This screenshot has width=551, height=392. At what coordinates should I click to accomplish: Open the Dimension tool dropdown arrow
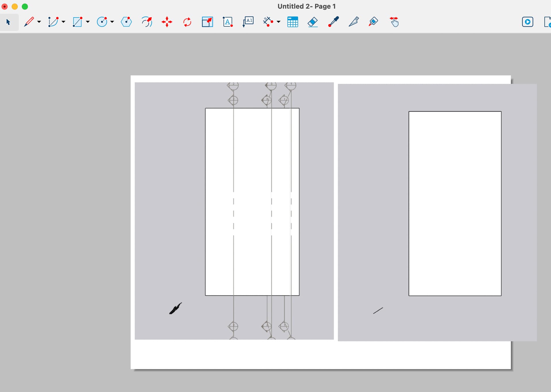[x=278, y=22]
